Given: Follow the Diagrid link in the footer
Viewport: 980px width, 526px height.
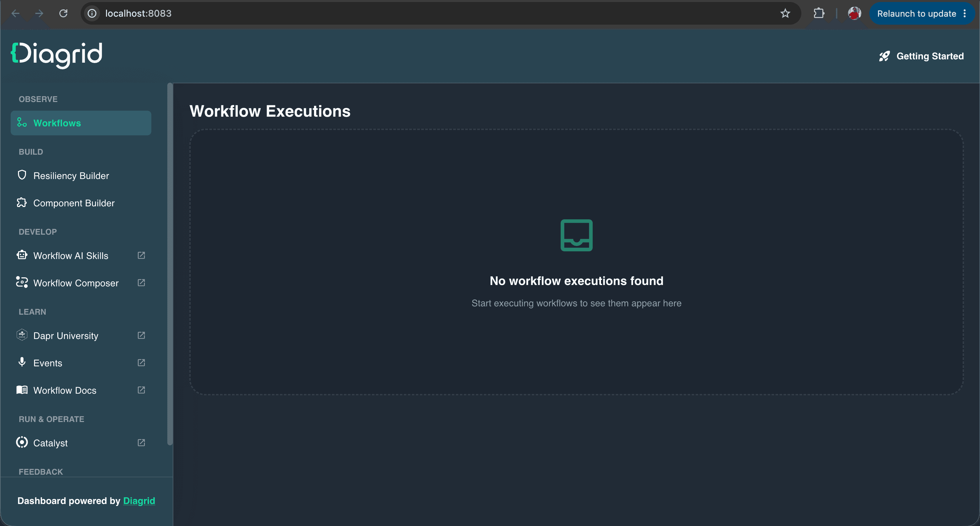Looking at the screenshot, I should point(139,501).
